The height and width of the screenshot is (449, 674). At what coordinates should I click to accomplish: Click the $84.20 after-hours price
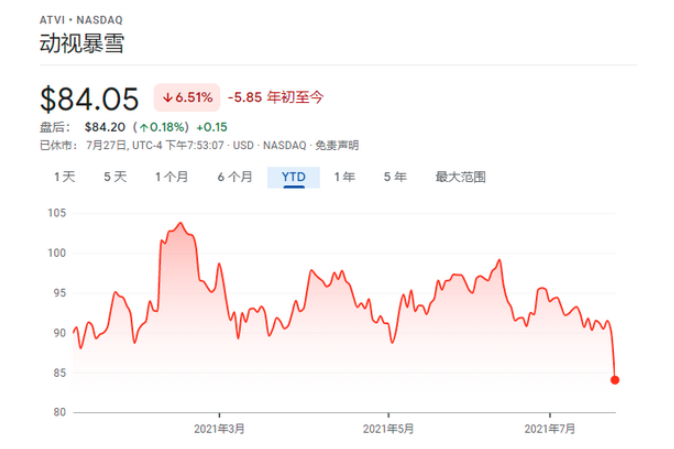[104, 127]
